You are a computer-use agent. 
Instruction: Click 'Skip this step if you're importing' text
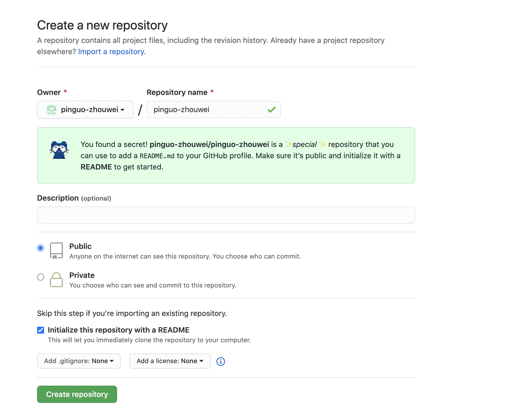pos(132,313)
